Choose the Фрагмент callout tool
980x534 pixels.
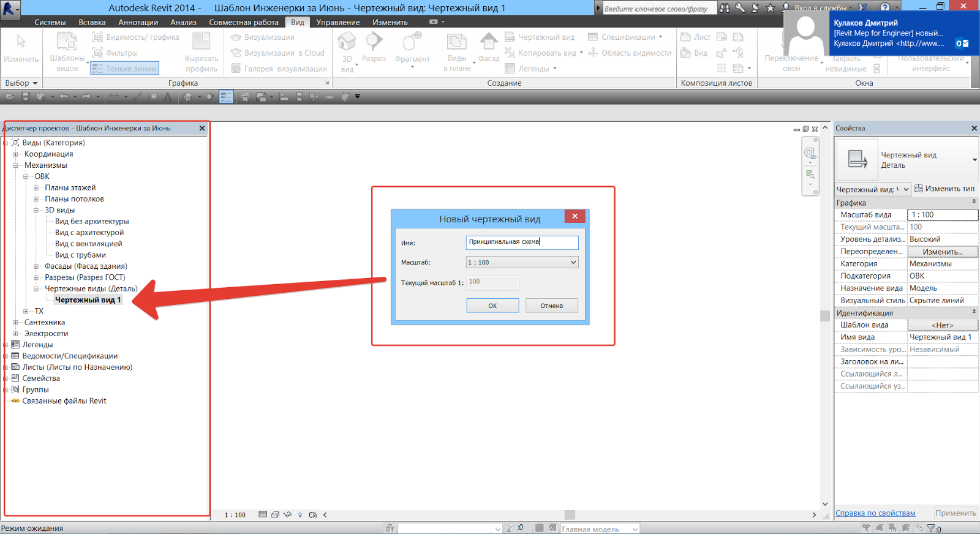412,49
